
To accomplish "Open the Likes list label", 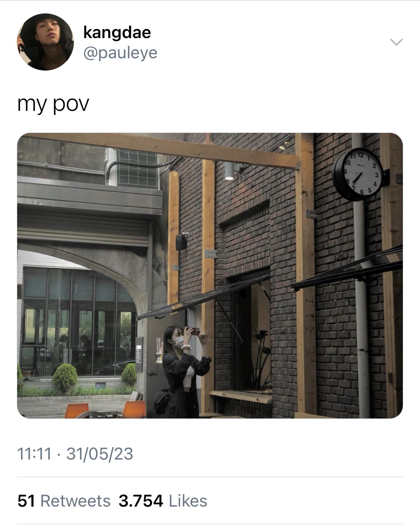I will (188, 501).
